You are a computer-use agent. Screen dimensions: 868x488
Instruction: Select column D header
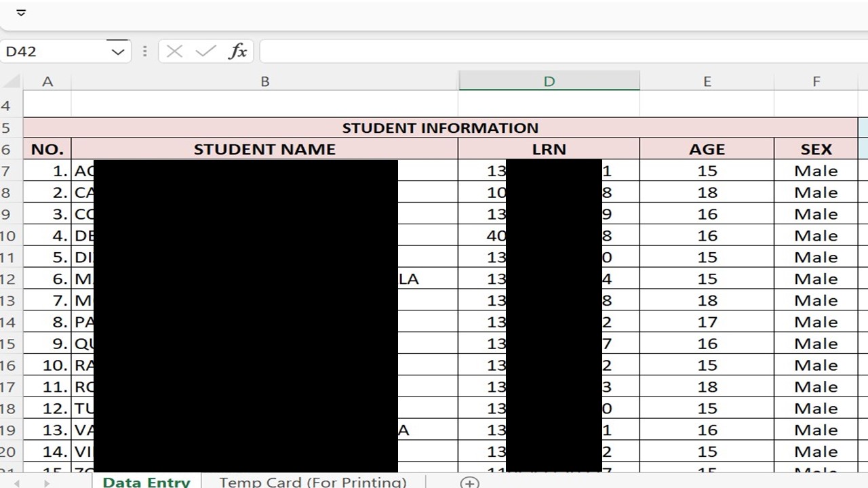[549, 81]
